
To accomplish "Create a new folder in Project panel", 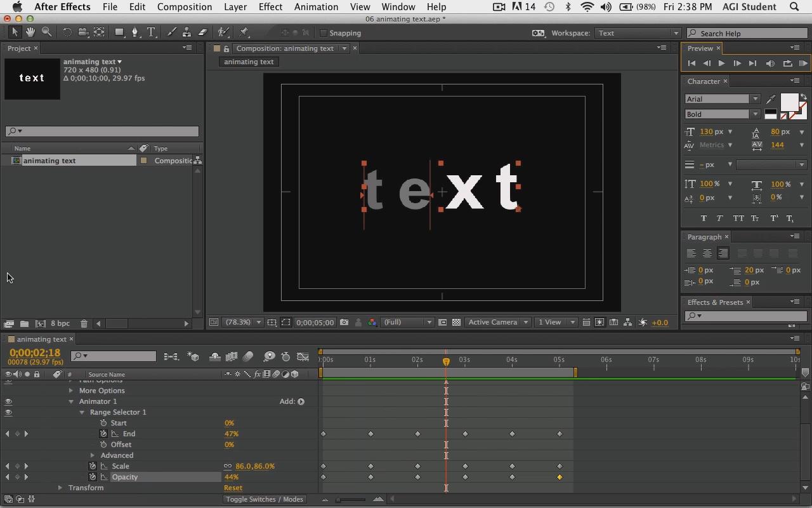I will tap(24, 324).
